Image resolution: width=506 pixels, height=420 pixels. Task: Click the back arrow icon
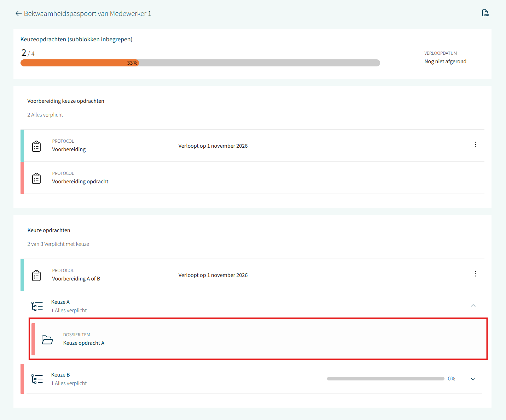pos(18,14)
